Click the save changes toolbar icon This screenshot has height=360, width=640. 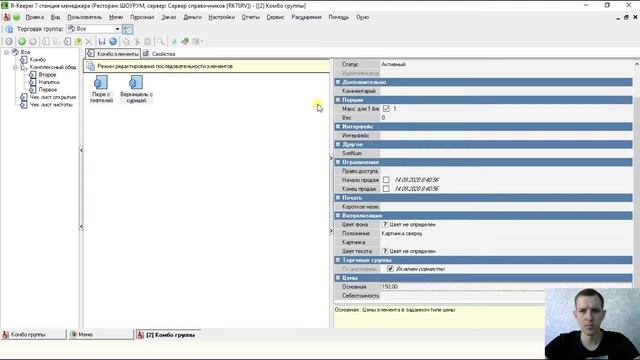(x=102, y=41)
